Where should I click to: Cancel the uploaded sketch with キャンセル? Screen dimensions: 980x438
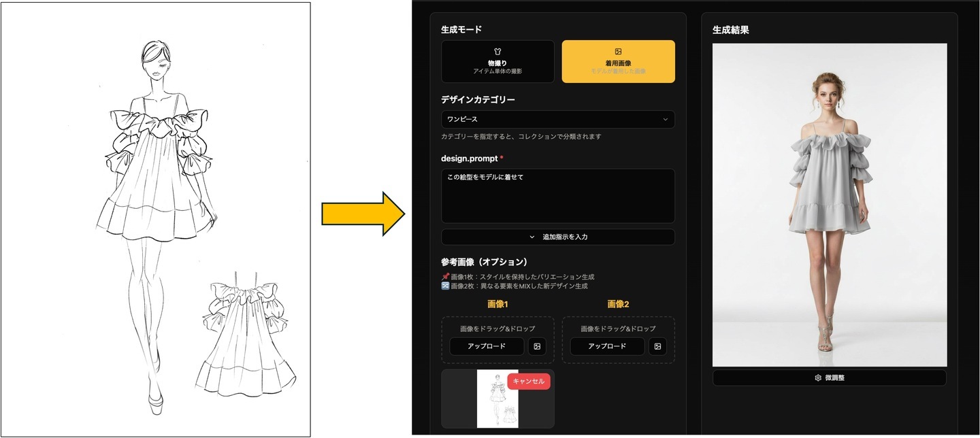click(x=529, y=382)
